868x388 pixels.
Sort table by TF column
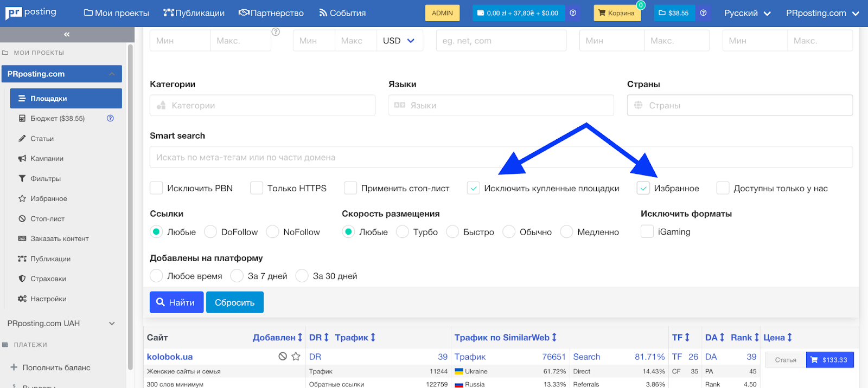point(681,337)
